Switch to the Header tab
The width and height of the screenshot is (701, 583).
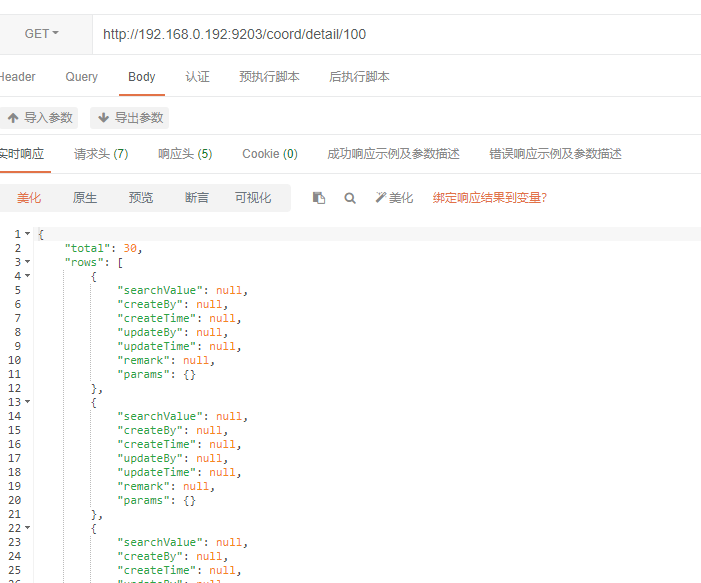[x=17, y=77]
